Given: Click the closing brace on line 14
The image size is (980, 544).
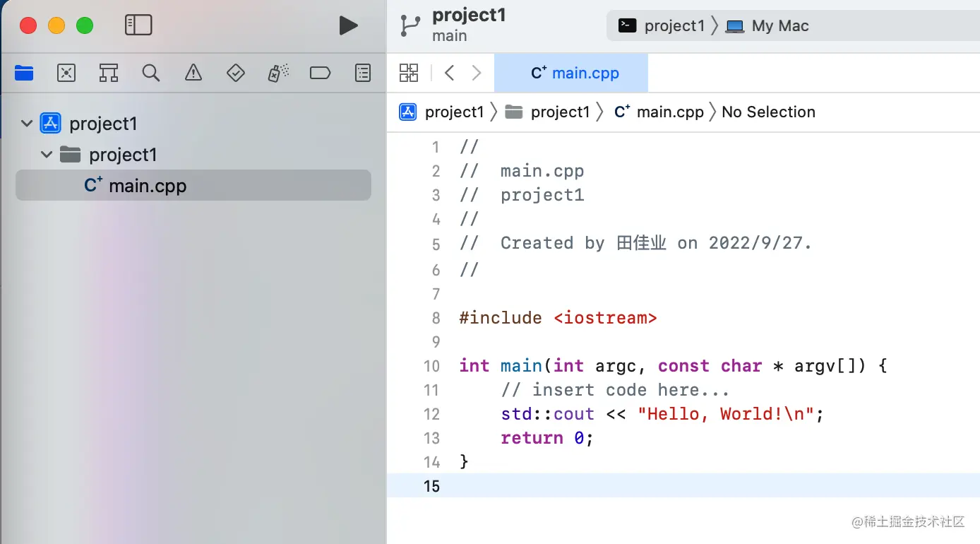Looking at the screenshot, I should point(464,462).
